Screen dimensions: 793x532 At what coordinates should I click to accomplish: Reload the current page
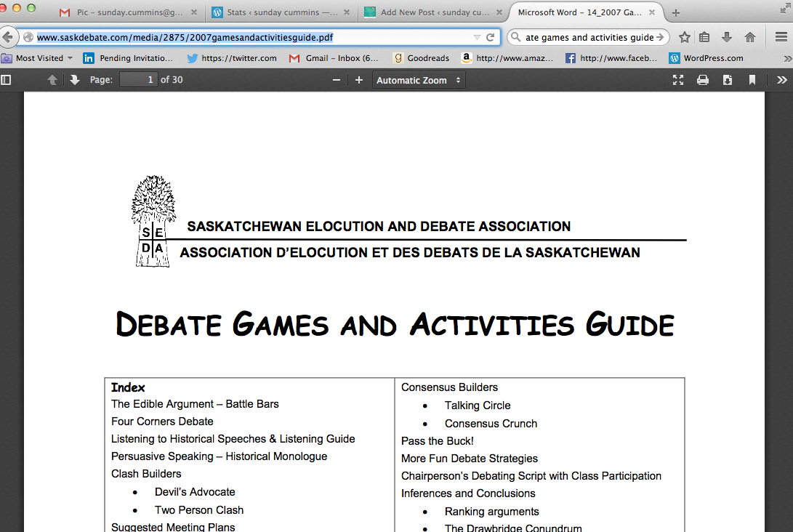pyautogui.click(x=490, y=37)
